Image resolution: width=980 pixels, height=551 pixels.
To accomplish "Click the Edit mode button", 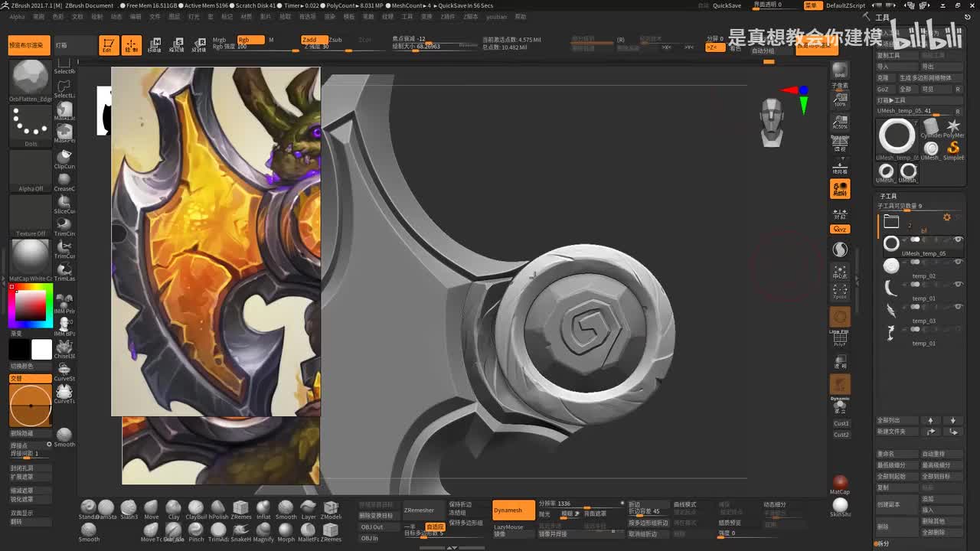I will click(109, 45).
